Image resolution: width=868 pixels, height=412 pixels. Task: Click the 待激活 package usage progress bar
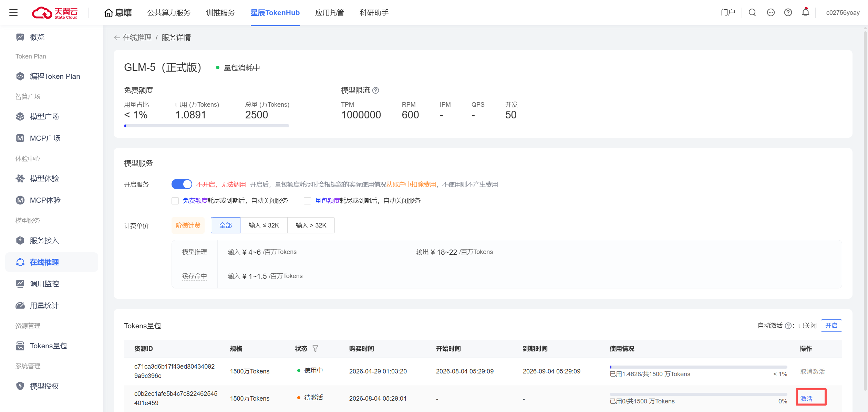pos(698,394)
